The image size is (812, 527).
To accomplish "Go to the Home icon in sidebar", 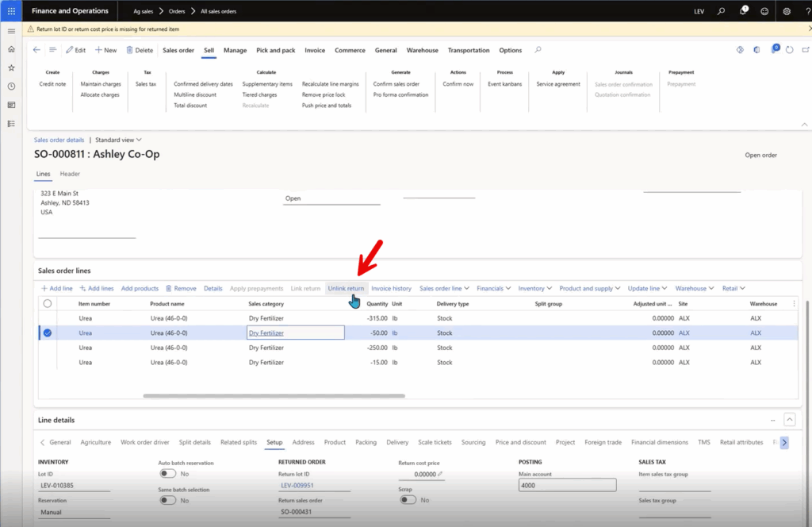I will (x=11, y=49).
